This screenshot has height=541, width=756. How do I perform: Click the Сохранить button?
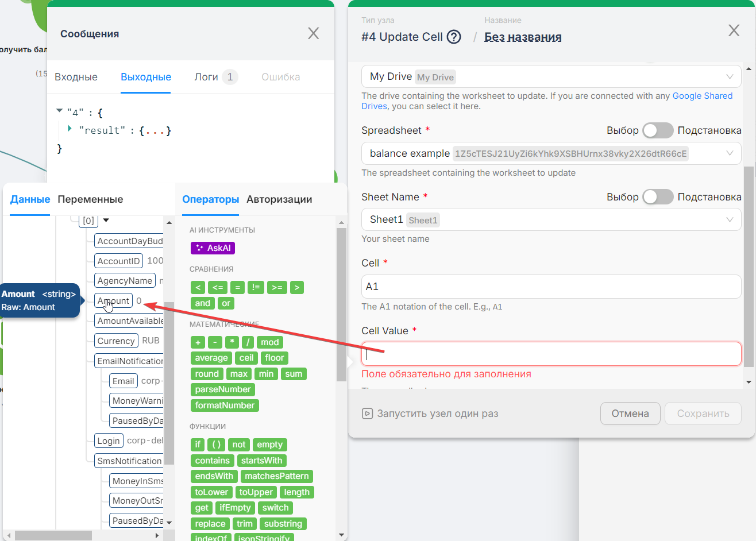(703, 414)
